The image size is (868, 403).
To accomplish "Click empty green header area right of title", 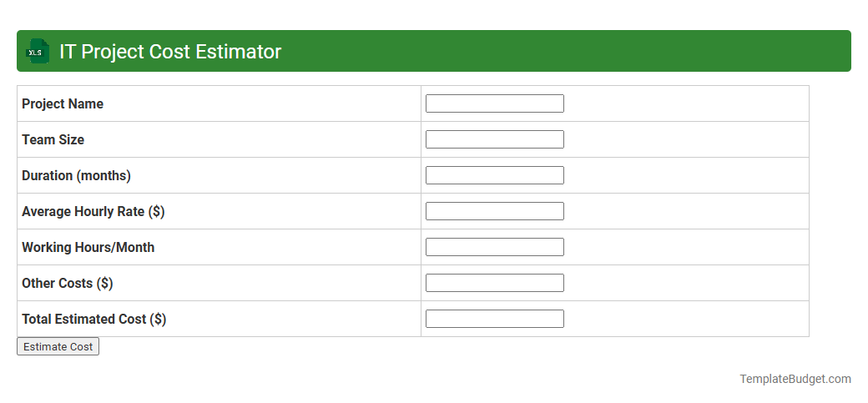I will point(568,52).
